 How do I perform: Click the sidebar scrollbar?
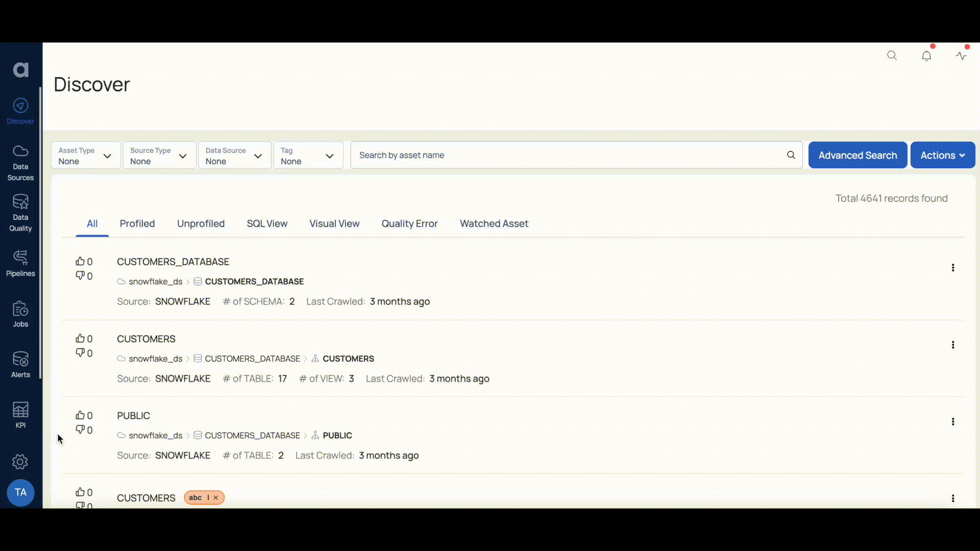[x=40, y=233]
